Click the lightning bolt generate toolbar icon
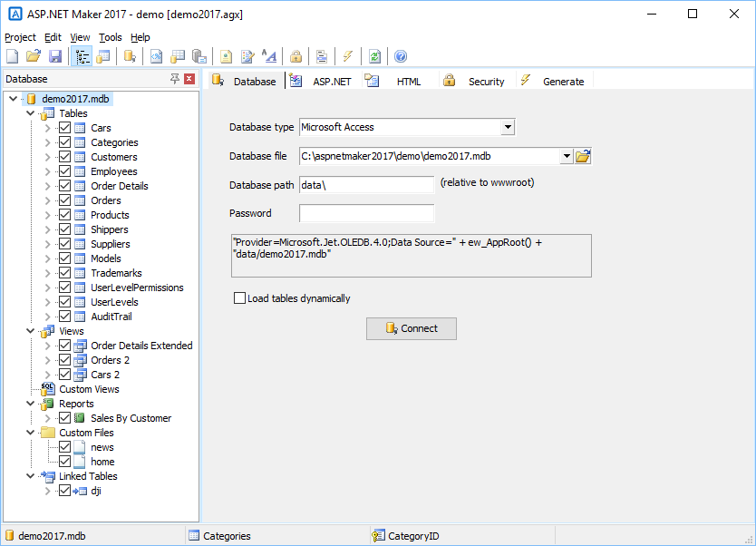Image resolution: width=756 pixels, height=546 pixels. tap(347, 56)
